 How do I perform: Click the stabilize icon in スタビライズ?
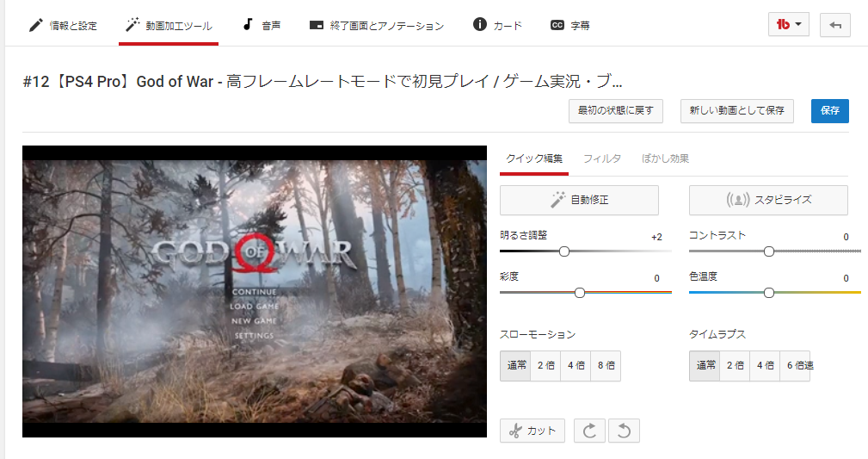(738, 200)
